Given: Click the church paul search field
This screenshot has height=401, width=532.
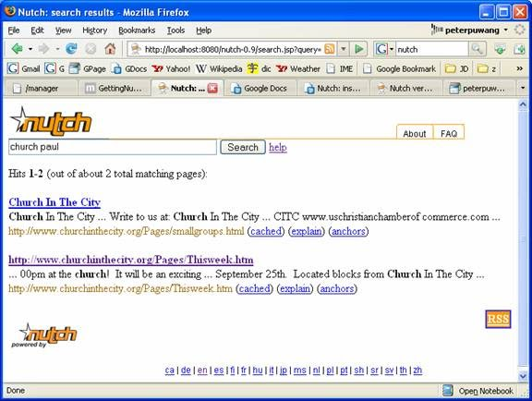Looking at the screenshot, I should (113, 147).
